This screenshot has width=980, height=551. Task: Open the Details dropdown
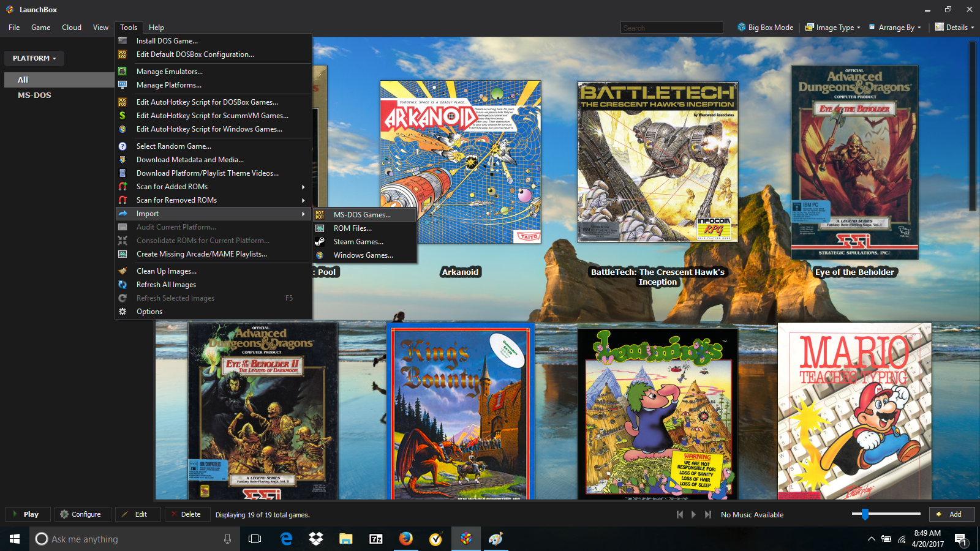954,28
